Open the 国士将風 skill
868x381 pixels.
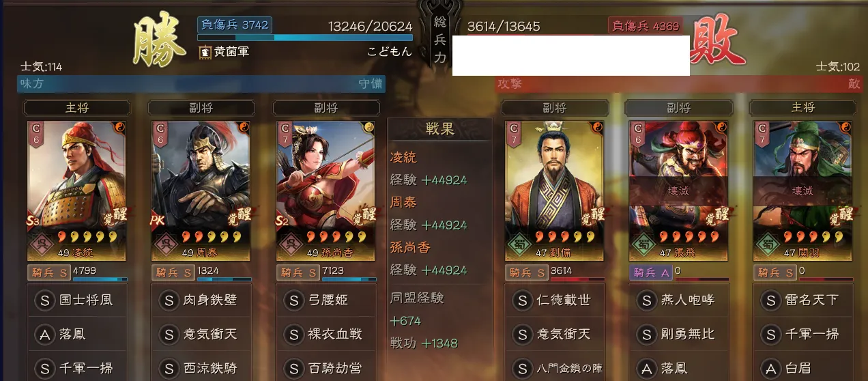(x=76, y=300)
